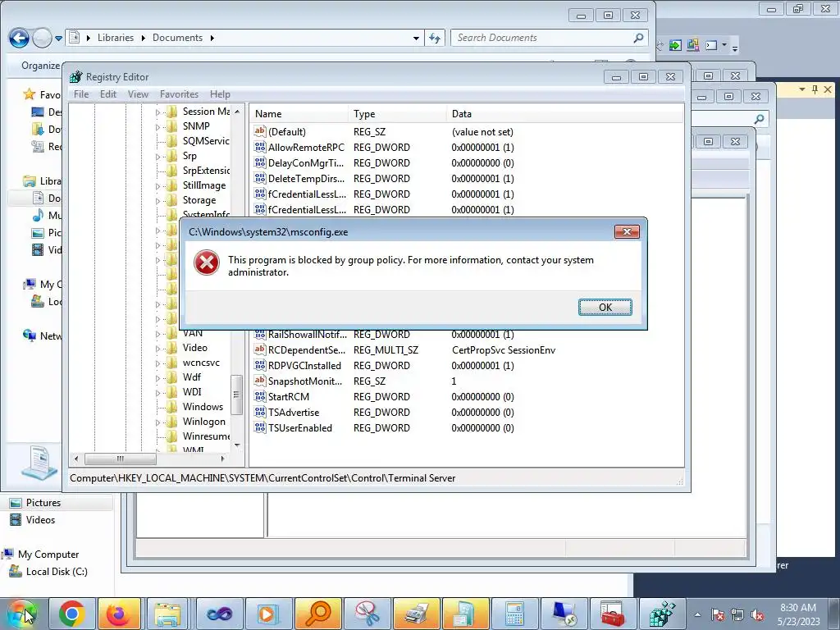840x630 pixels.
Task: Select the SQMServiceList folder in tree
Action: click(206, 141)
